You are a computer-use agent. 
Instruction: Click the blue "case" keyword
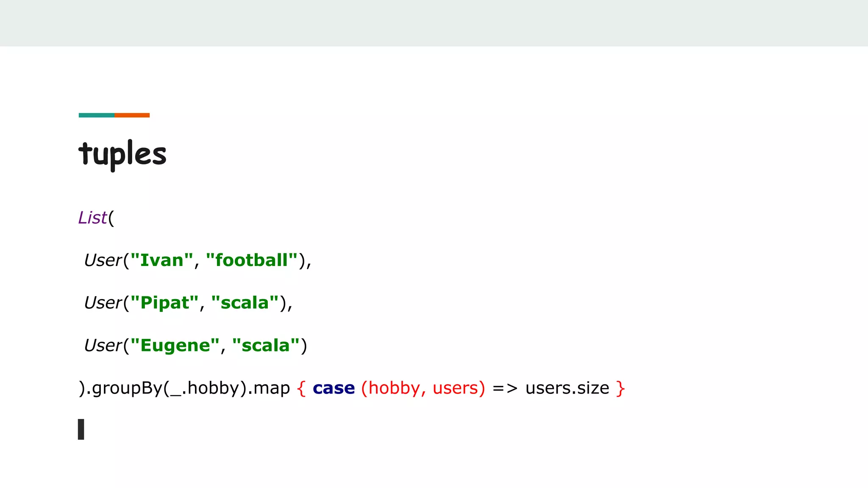point(334,388)
